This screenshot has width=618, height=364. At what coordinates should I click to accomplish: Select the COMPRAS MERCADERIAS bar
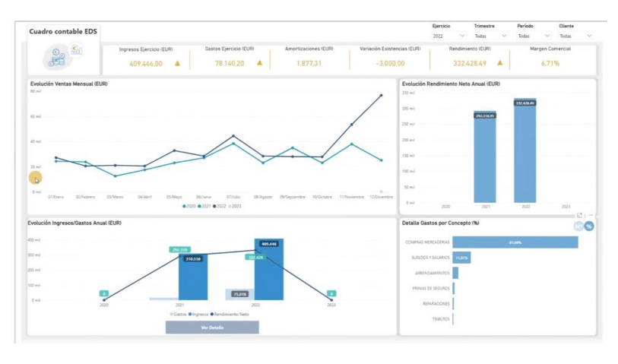point(515,242)
